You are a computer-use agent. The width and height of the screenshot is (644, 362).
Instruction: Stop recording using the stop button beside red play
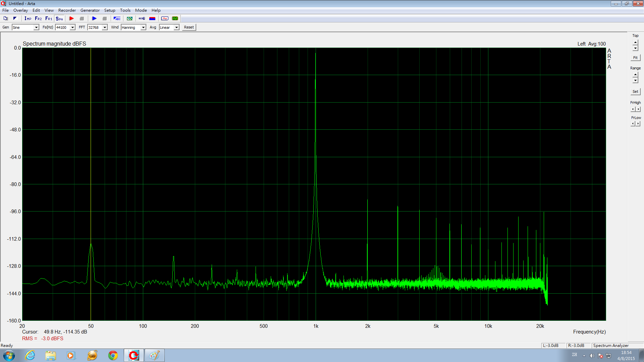point(82,18)
